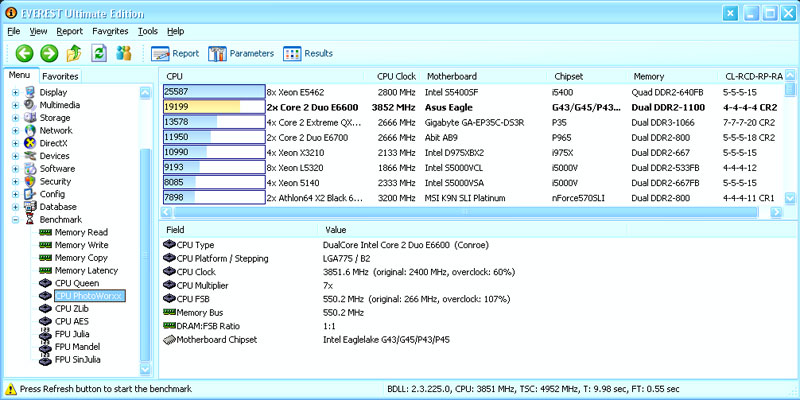Click the Up level arrow icon
The width and height of the screenshot is (800, 400).
click(x=74, y=53)
